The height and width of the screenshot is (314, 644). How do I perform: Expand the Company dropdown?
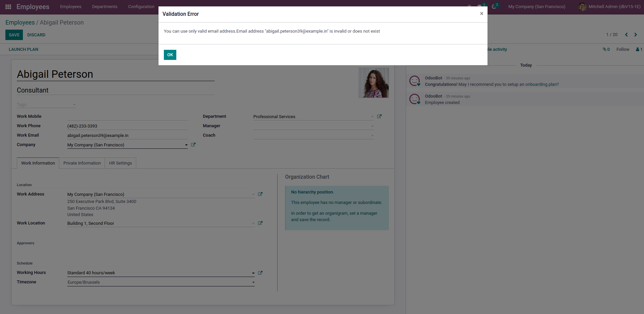click(x=186, y=145)
